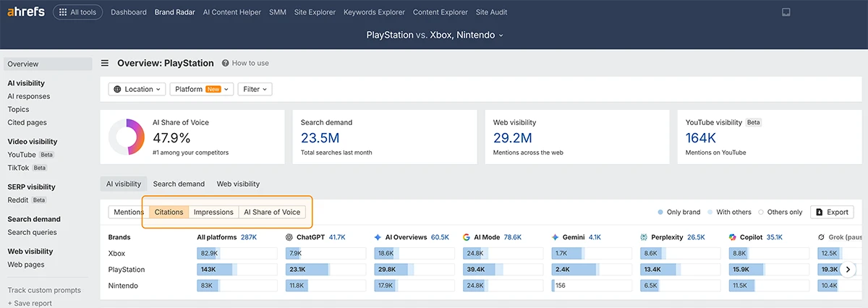Switch to the Search demand tab
Image resolution: width=868 pixels, height=308 pixels.
(x=179, y=184)
